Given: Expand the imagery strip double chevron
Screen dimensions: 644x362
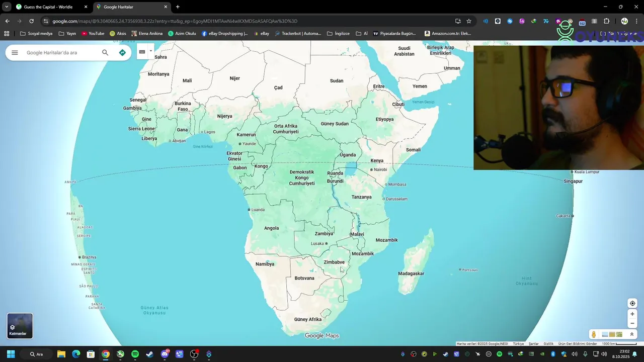Looking at the screenshot, I should (x=632, y=334).
